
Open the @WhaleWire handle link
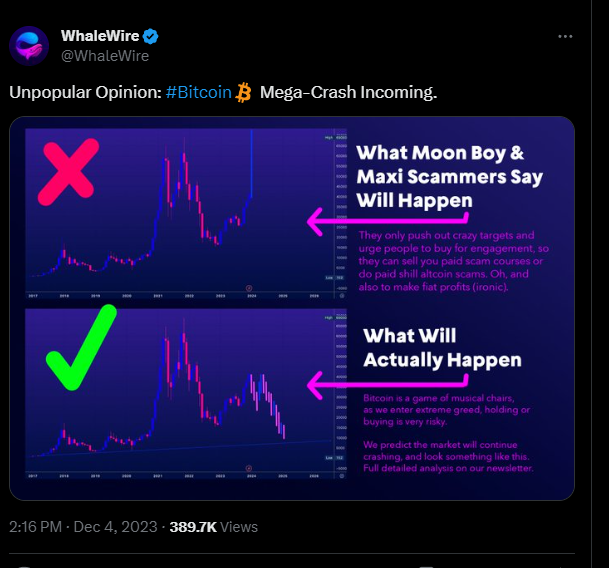pyautogui.click(x=105, y=56)
